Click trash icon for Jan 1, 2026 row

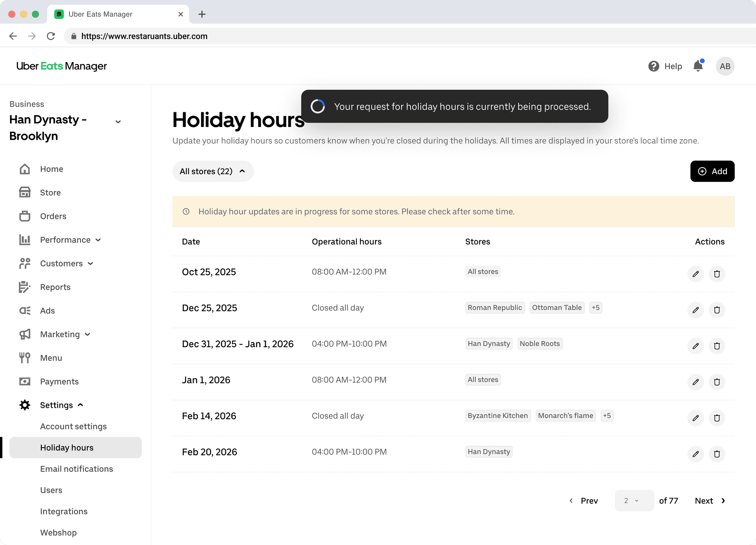(x=717, y=382)
